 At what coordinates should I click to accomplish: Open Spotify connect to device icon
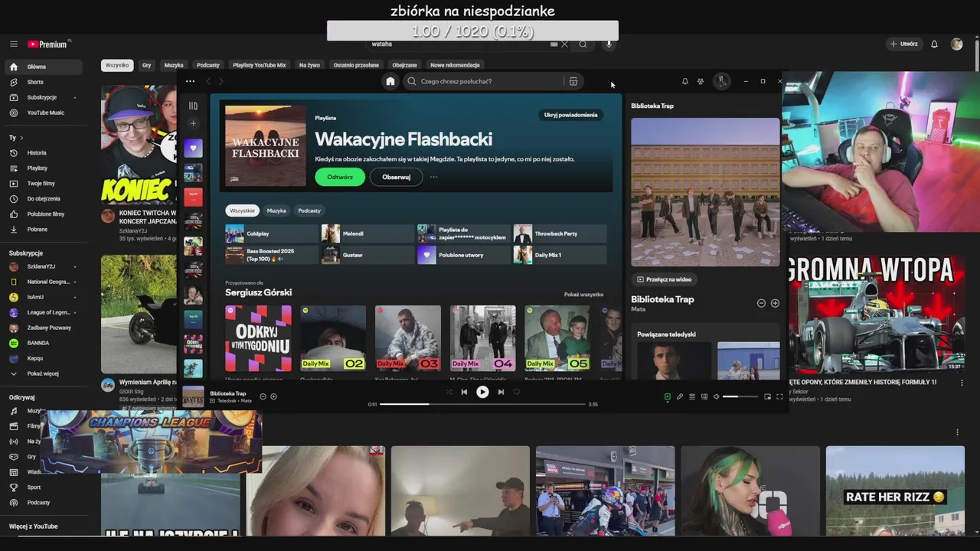704,396
